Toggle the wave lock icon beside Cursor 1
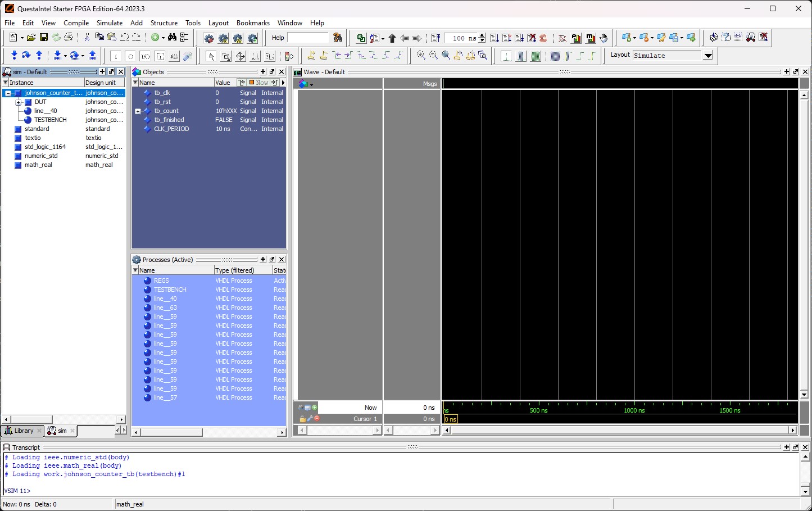The height and width of the screenshot is (511, 812). point(302,419)
